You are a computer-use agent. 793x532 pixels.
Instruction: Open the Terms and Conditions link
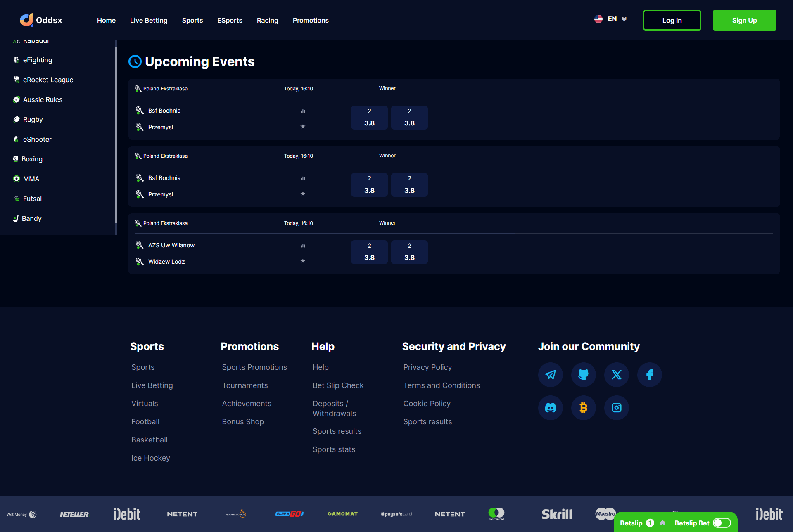(442, 385)
